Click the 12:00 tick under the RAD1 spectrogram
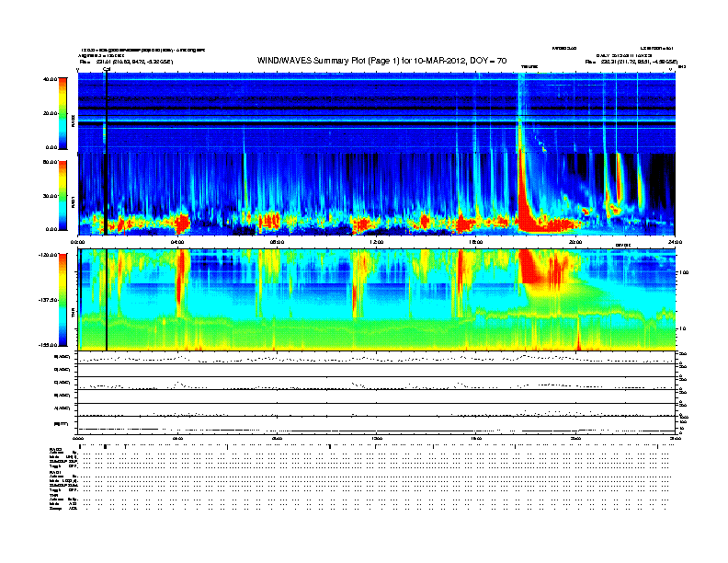This screenshot has width=728, height=563. [x=377, y=242]
